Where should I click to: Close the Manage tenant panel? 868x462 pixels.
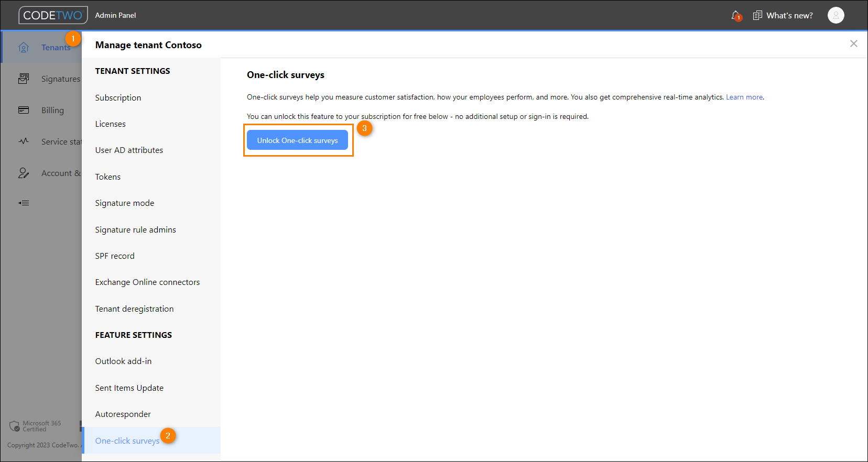[854, 43]
